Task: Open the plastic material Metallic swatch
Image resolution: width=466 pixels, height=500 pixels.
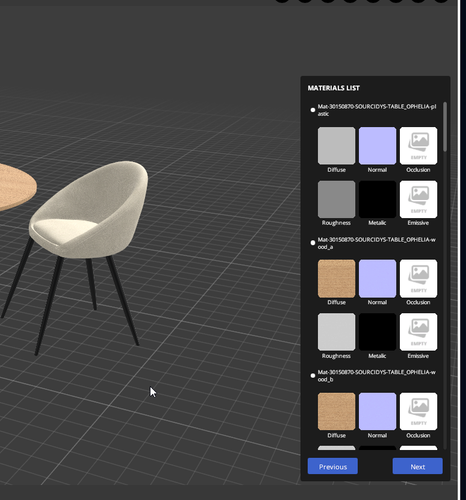Action: pyautogui.click(x=377, y=199)
